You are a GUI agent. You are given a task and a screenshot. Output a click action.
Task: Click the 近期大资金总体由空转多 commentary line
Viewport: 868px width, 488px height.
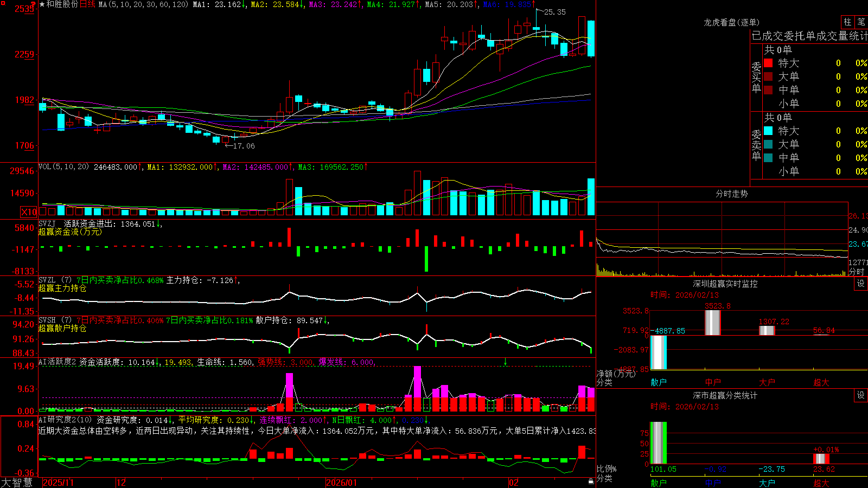tap(317, 431)
